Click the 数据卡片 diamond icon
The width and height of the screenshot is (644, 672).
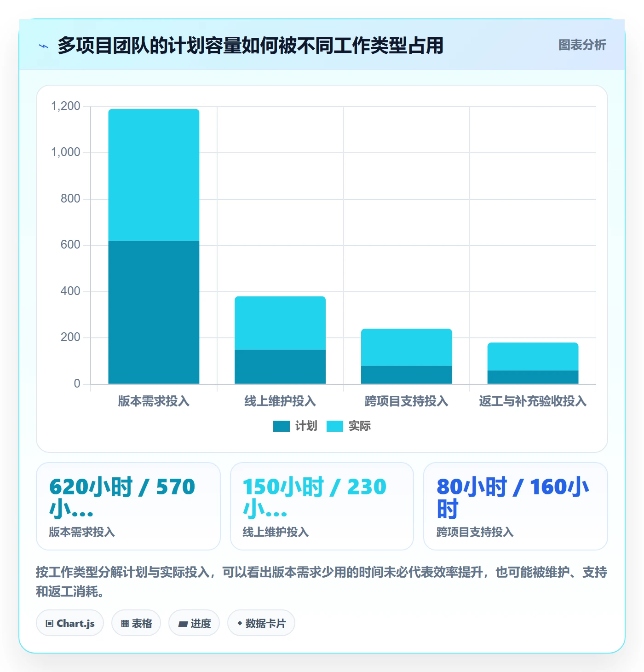240,623
